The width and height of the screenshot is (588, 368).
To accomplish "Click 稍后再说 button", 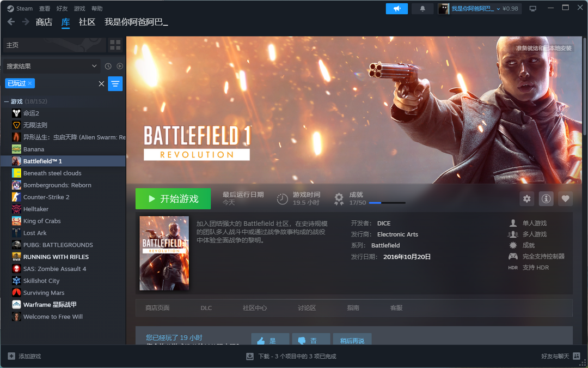I will click(x=352, y=339).
